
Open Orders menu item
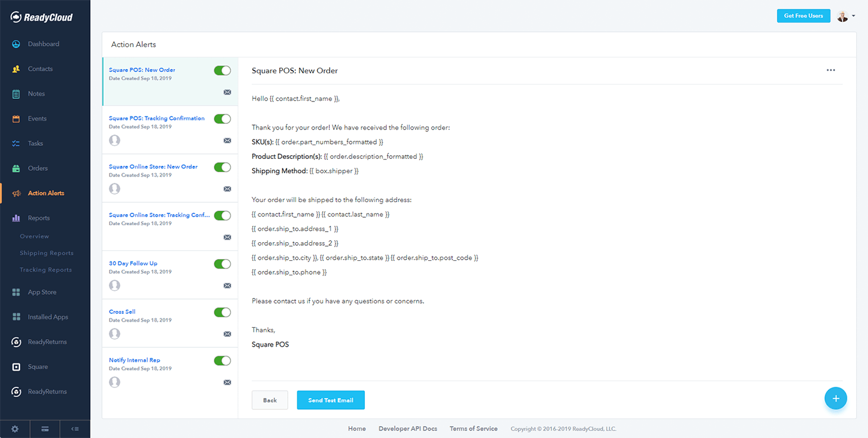pyautogui.click(x=38, y=168)
